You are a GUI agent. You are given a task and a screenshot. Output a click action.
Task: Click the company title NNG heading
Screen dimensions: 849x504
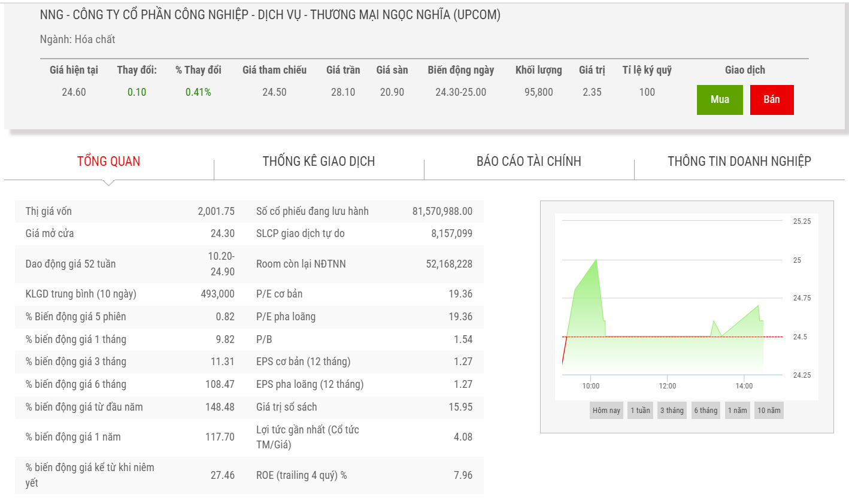[270, 15]
